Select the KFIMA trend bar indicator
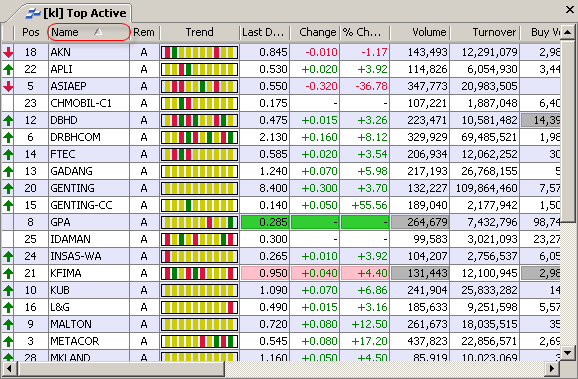The width and height of the screenshot is (578, 379). coord(199,273)
